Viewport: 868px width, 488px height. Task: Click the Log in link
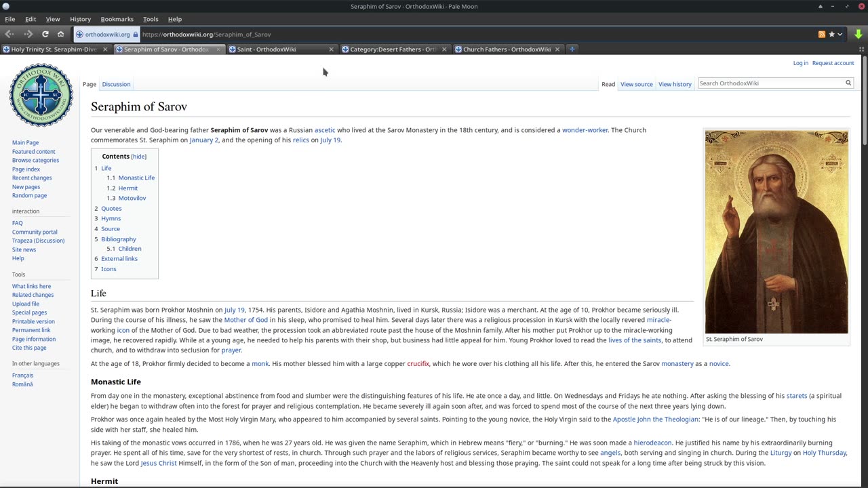[800, 63]
